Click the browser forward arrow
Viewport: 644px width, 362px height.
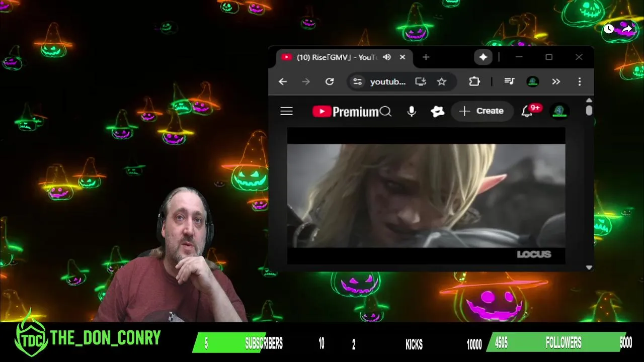click(x=306, y=81)
